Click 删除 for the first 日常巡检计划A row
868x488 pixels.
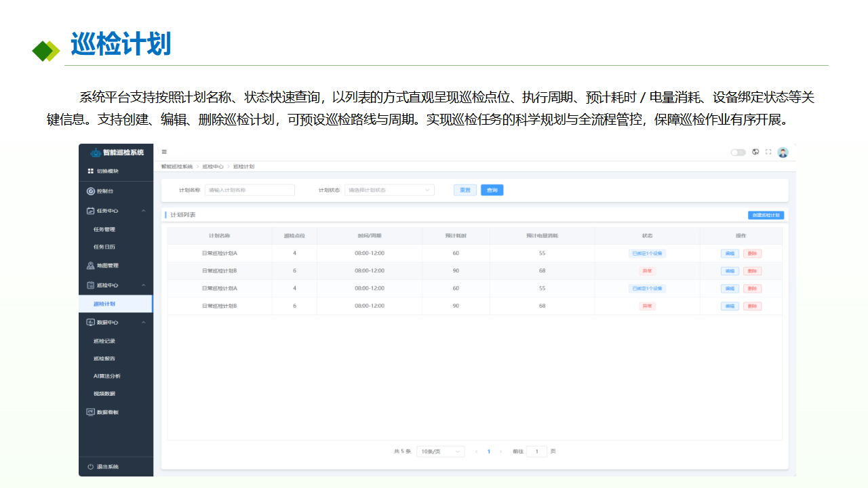coord(752,253)
